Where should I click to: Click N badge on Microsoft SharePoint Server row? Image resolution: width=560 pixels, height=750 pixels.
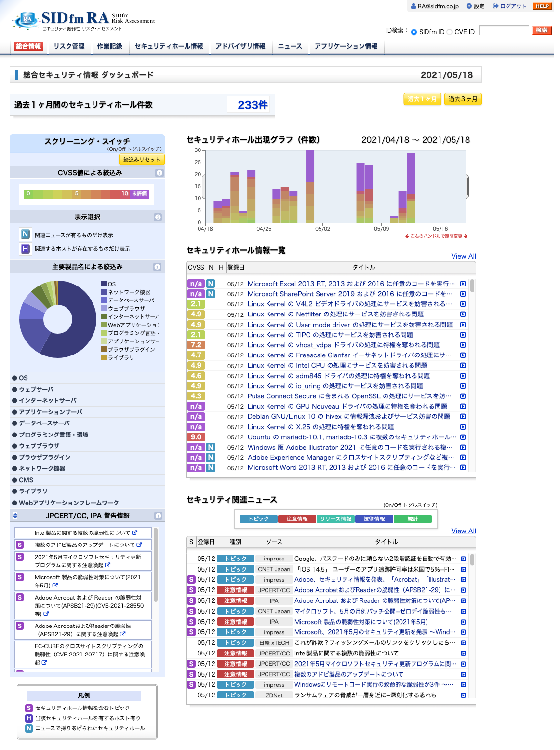[x=211, y=294]
